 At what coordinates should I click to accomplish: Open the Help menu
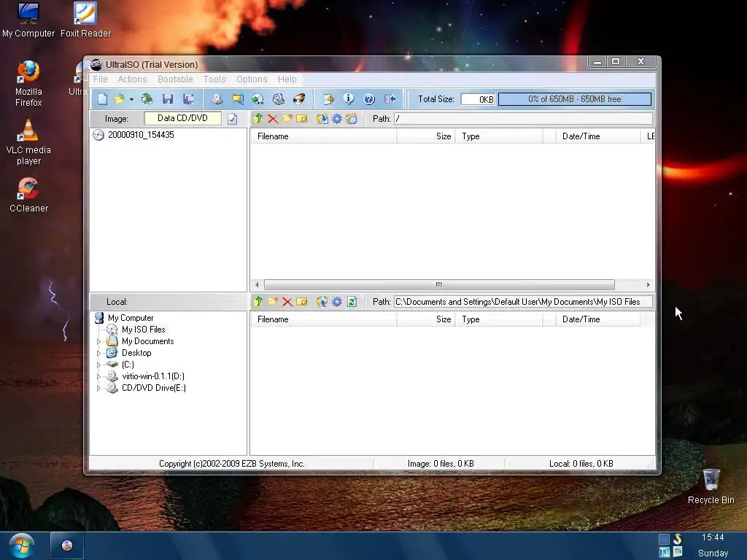(x=287, y=79)
